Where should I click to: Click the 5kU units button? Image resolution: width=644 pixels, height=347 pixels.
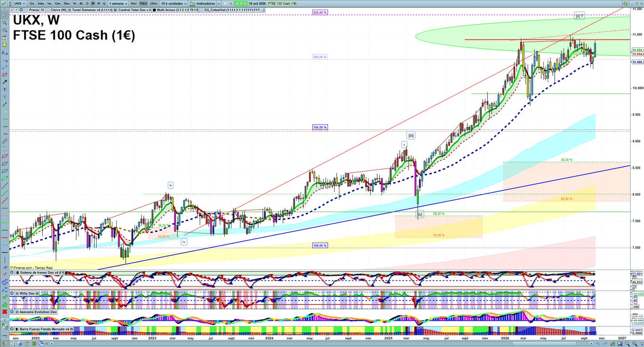[x=134, y=4]
